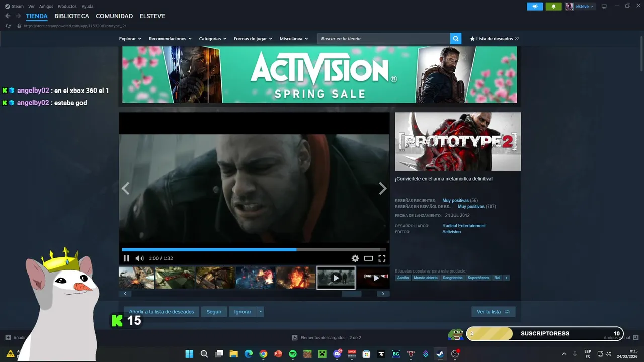The width and height of the screenshot is (644, 362).
Task: Open the Productos menu
Action: pyautogui.click(x=67, y=6)
